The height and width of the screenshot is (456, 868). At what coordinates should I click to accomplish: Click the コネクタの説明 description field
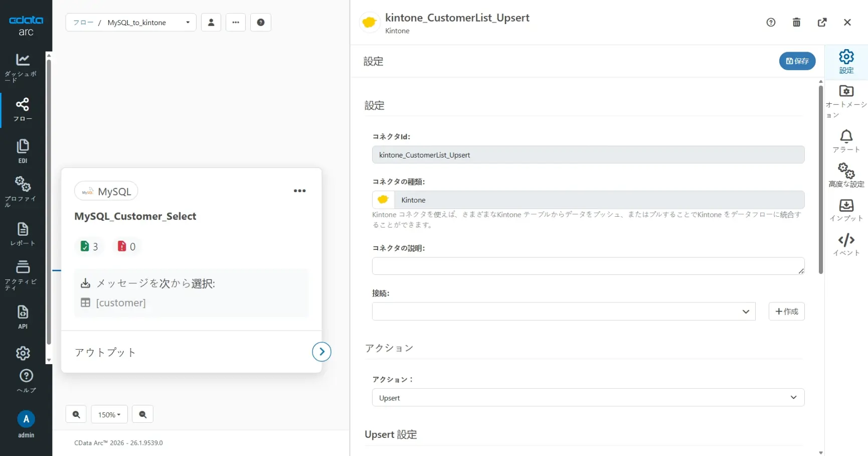point(587,266)
